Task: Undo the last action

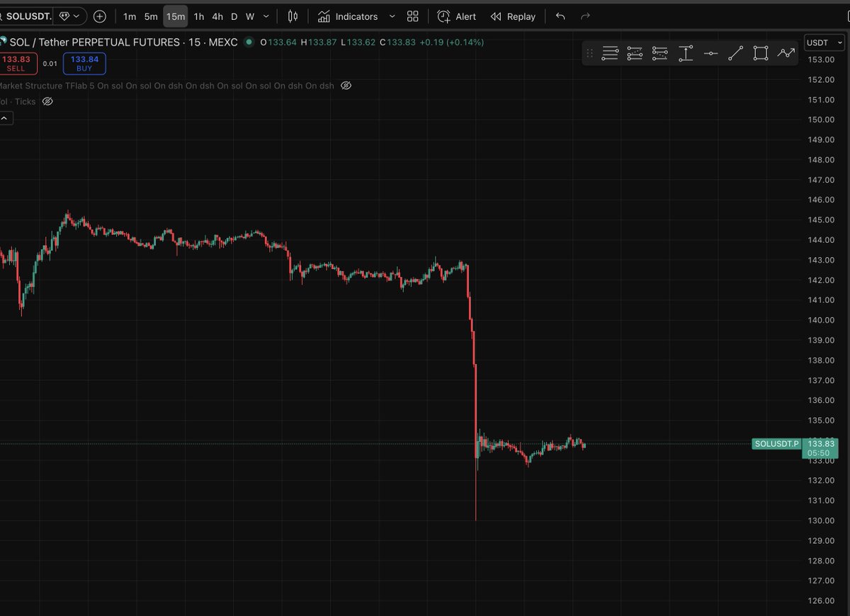Action: 560,16
